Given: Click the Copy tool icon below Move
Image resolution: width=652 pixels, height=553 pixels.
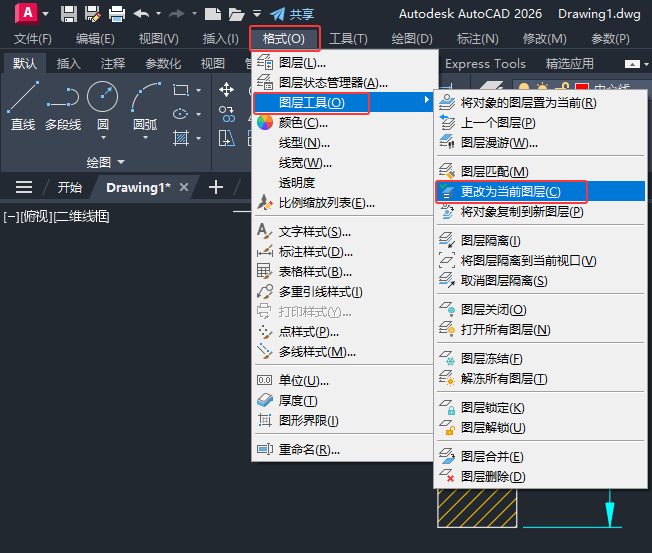Looking at the screenshot, I should tap(226, 114).
